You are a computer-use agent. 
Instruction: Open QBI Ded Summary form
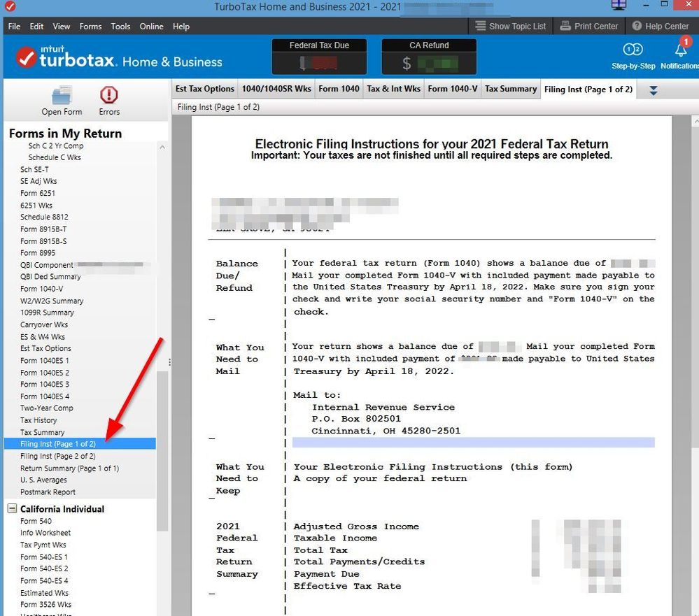click(x=50, y=276)
